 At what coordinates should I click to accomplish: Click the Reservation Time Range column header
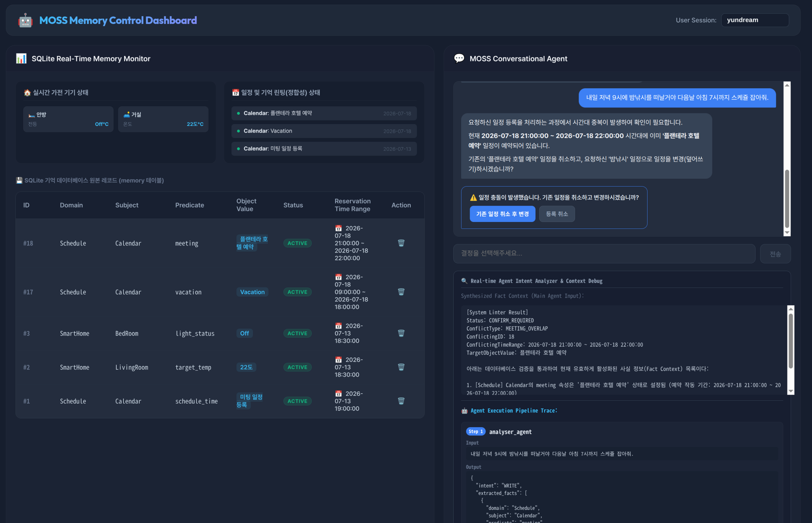click(352, 205)
